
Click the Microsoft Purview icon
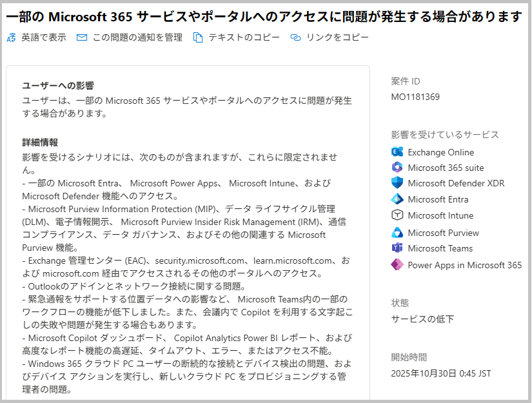[x=397, y=232]
